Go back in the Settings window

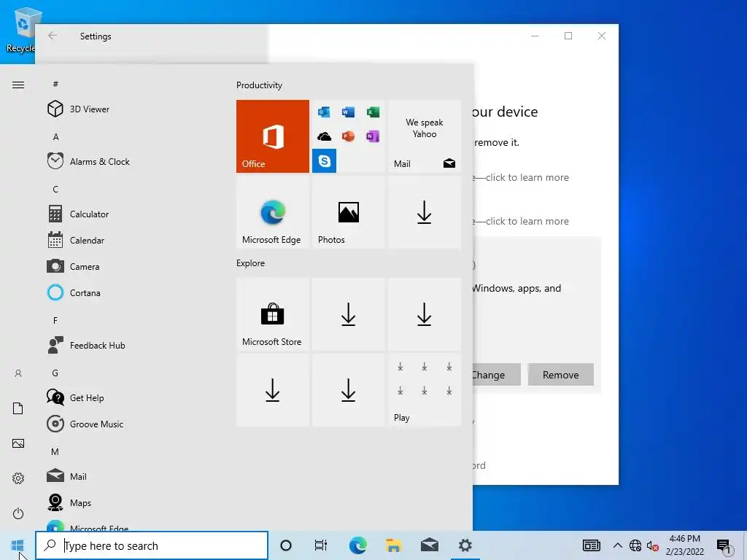click(53, 36)
